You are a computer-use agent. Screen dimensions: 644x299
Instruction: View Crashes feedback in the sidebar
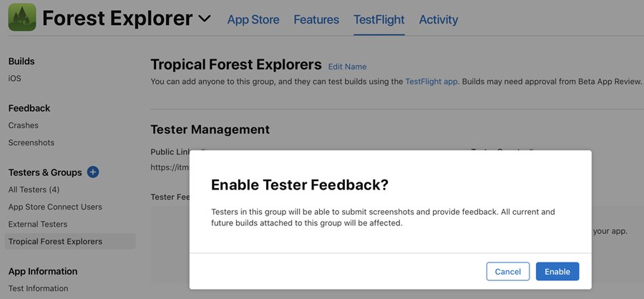coord(24,125)
